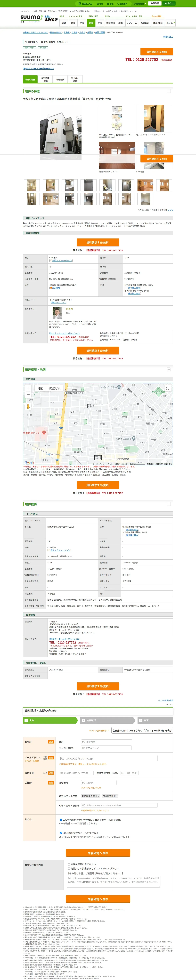Screen dimensions: 196x980
Task: Click ページの先頭へ戻る link
Action: click(x=166, y=700)
